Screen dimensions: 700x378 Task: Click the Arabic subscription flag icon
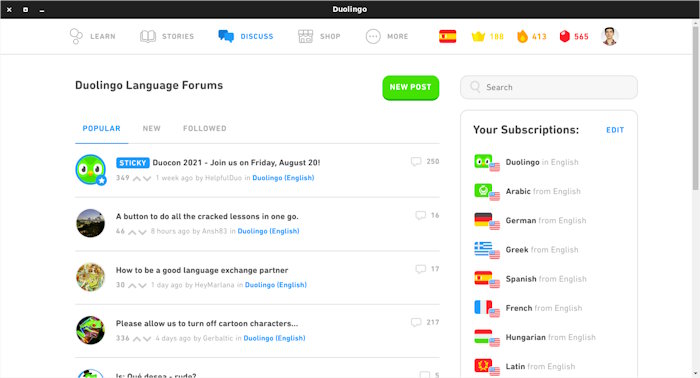coord(487,192)
